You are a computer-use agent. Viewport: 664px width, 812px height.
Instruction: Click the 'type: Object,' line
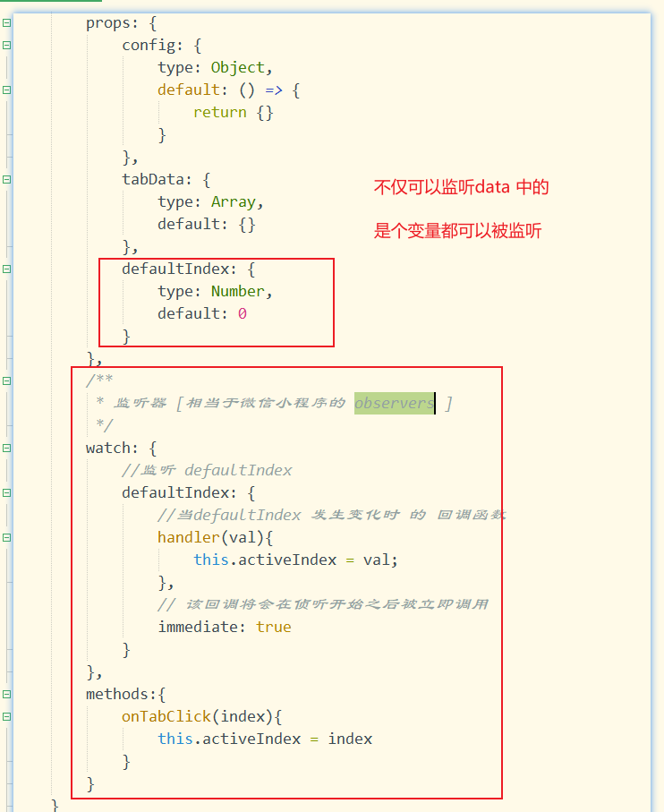[215, 68]
